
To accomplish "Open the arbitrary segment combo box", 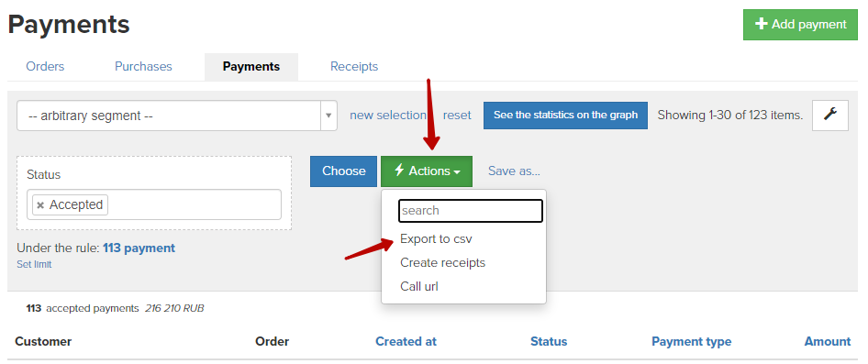I will pyautogui.click(x=177, y=116).
